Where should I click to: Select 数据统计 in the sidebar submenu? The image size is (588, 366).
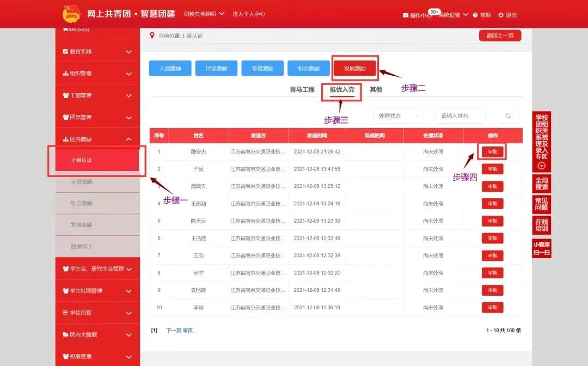[x=97, y=246]
